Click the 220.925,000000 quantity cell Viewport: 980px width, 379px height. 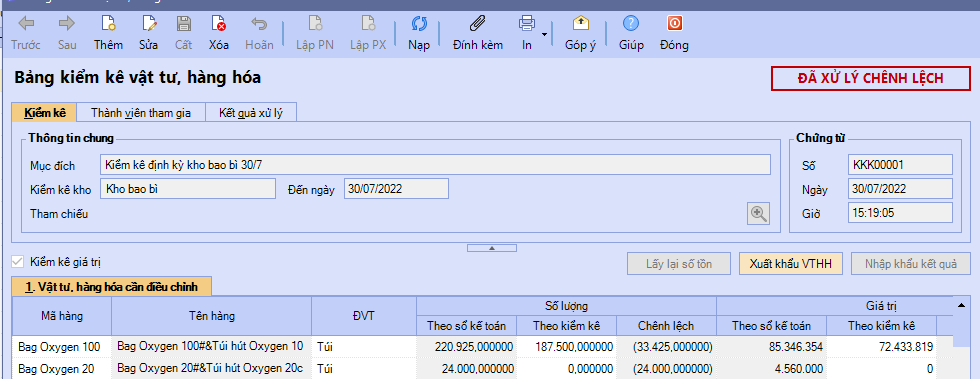pos(466,346)
